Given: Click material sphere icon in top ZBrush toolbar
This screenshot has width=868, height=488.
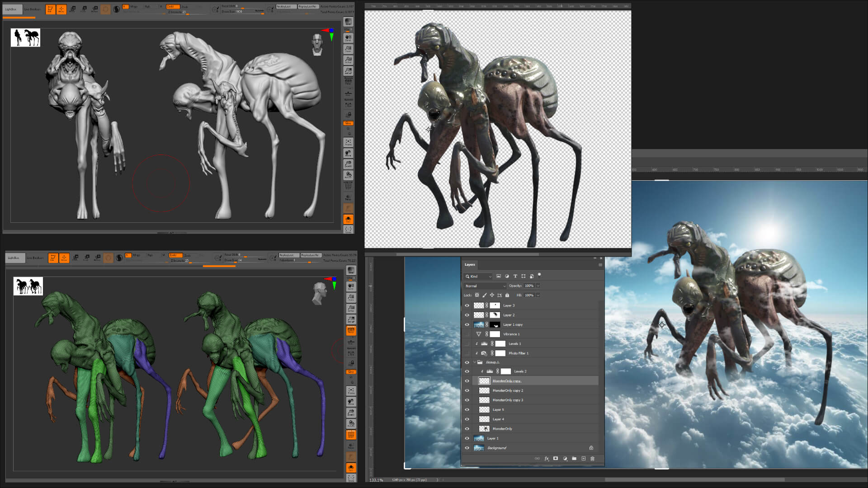Looking at the screenshot, I should 117,9.
